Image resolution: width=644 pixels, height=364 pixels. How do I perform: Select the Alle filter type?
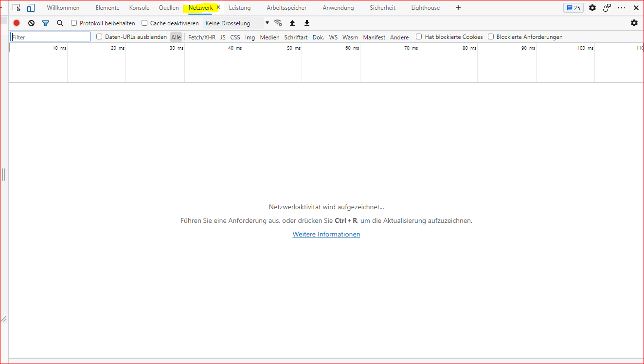176,37
